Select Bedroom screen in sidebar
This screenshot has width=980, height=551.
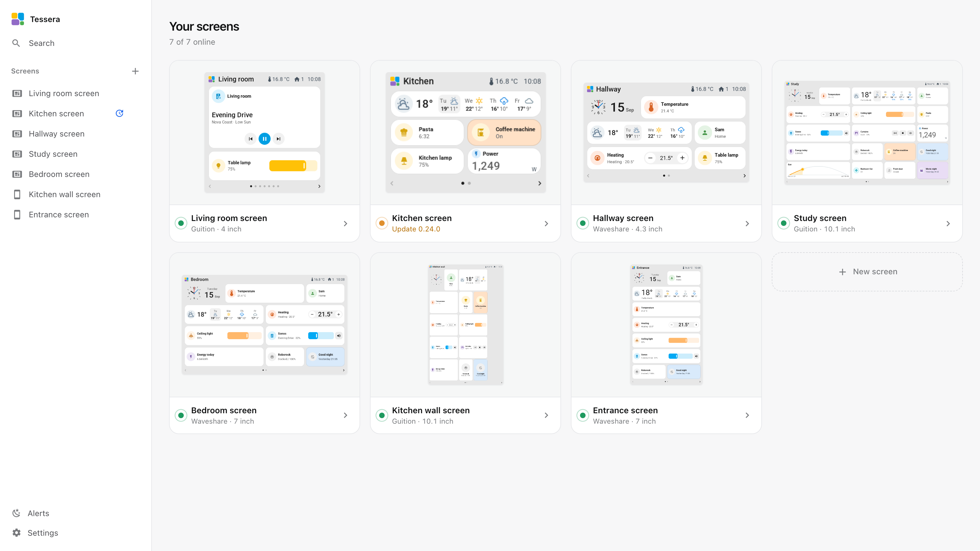point(59,174)
